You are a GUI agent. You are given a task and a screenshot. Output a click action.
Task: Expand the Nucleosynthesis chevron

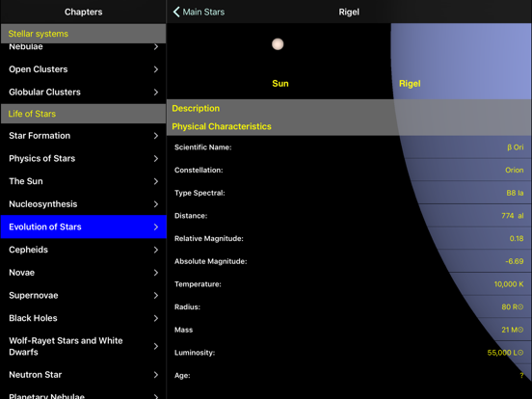[x=156, y=204]
